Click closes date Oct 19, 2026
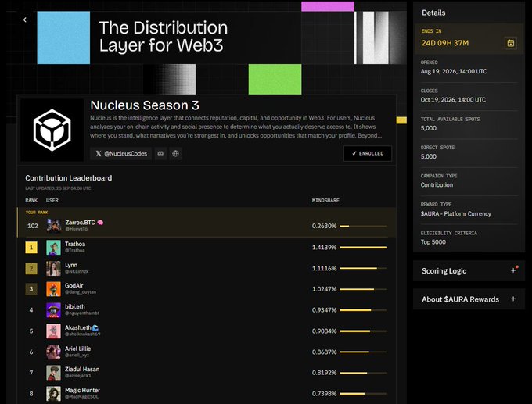 click(453, 100)
